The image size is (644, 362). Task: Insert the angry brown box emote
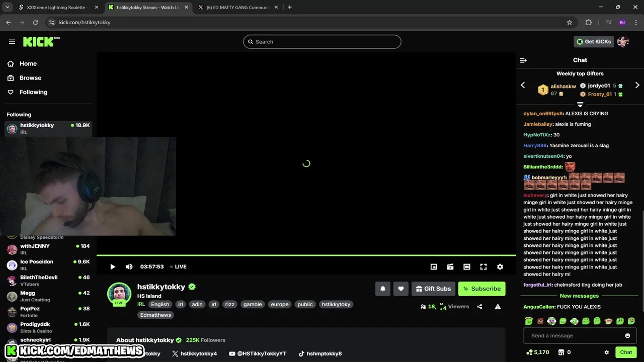pyautogui.click(x=540, y=321)
